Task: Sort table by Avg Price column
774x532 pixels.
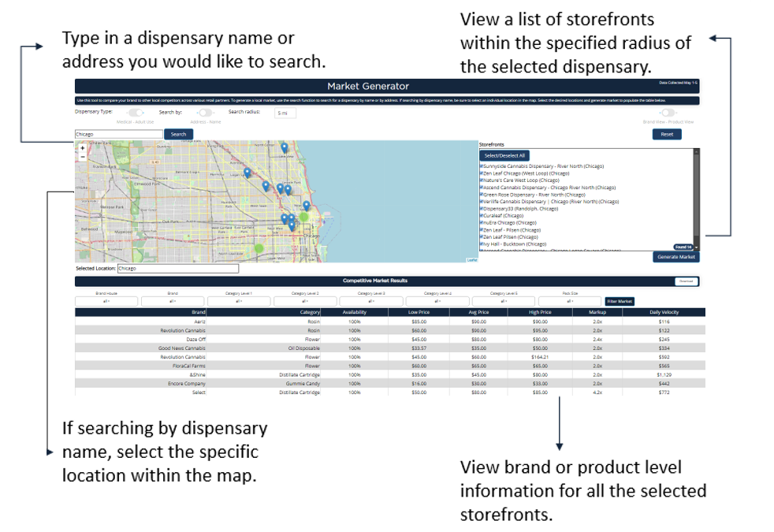Action: tap(478, 312)
